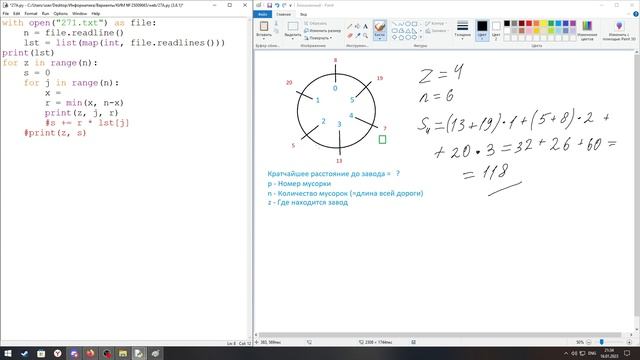The height and width of the screenshot is (360, 640).
Task: Click code line 'print(lst)' in IDLE
Action: point(28,53)
